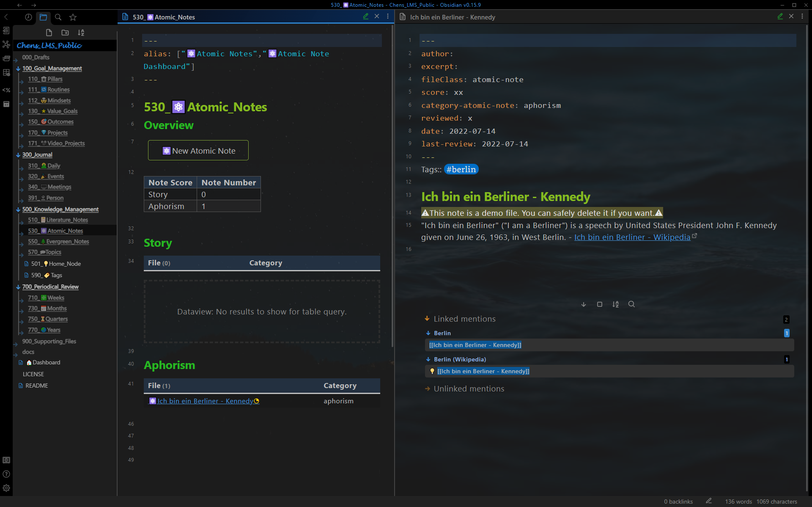
Task: Collapse the Berlin backlink group
Action: coord(428,333)
